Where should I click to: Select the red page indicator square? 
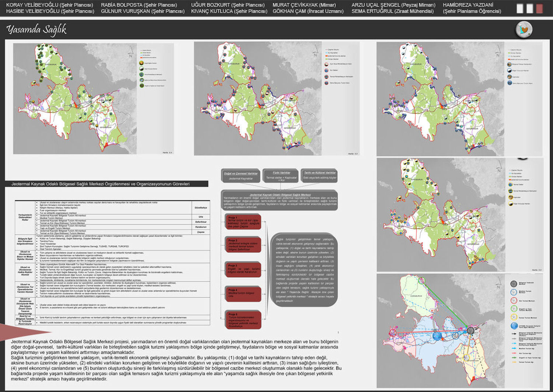click(539, 9)
